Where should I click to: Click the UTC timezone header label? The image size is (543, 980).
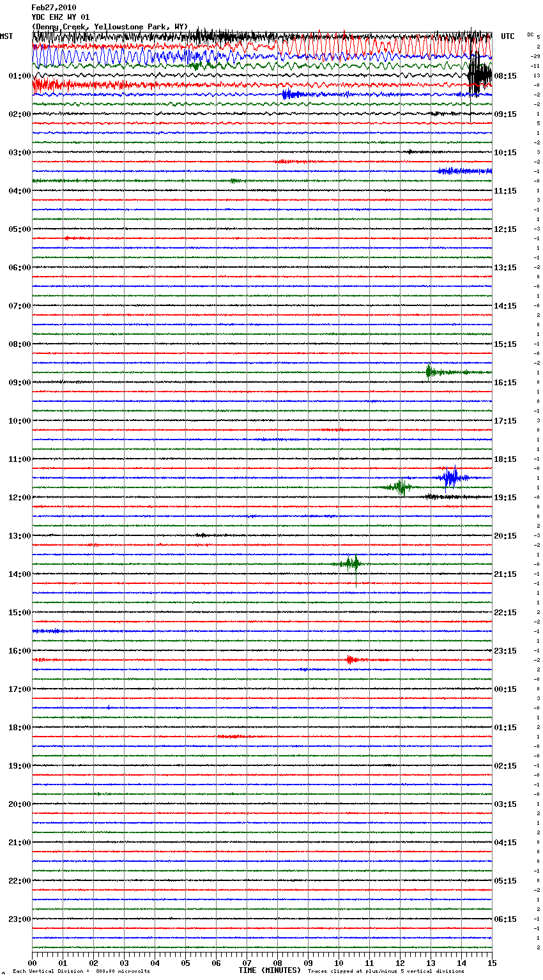[508, 36]
